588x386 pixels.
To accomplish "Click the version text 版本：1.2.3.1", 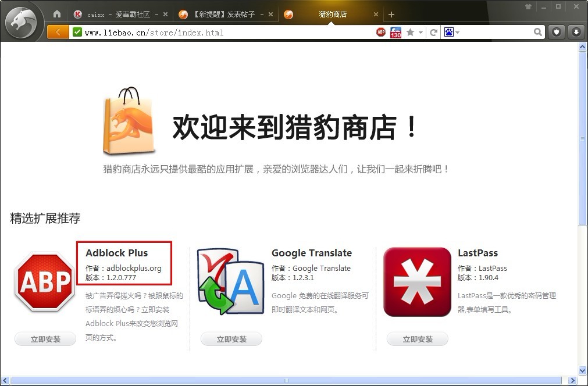I will tap(293, 278).
